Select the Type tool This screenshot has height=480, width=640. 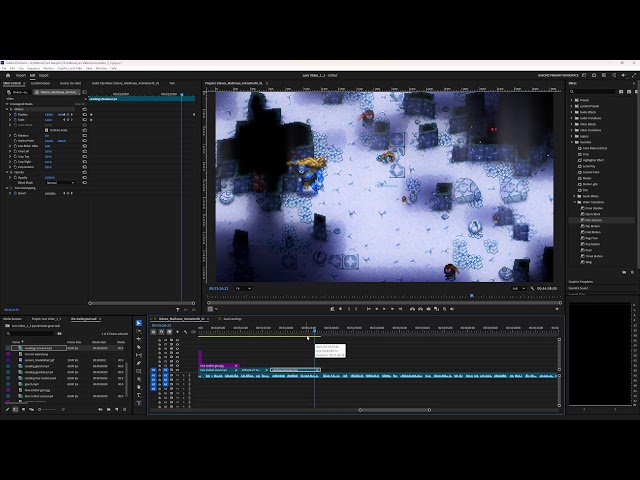point(139,395)
